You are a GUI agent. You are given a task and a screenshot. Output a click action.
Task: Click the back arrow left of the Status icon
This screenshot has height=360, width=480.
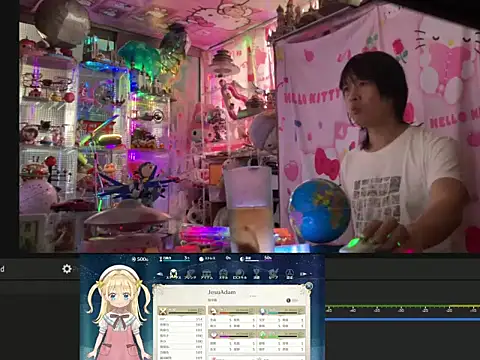point(160,274)
